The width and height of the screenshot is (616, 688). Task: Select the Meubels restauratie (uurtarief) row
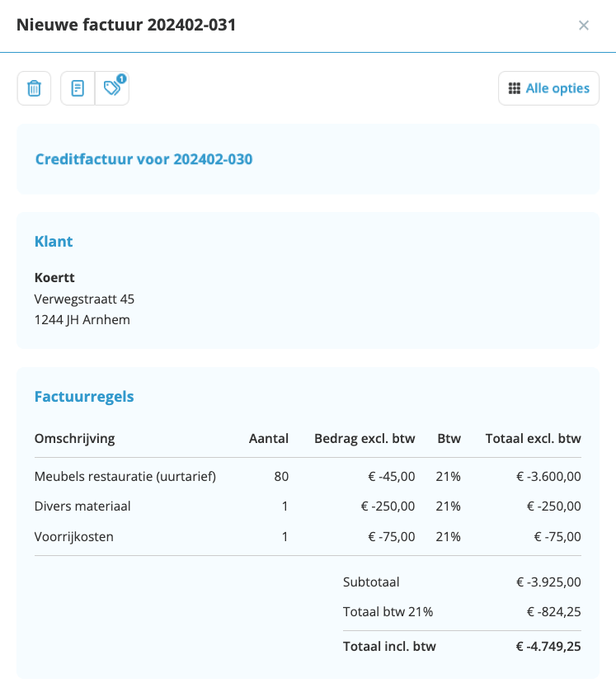(x=308, y=476)
